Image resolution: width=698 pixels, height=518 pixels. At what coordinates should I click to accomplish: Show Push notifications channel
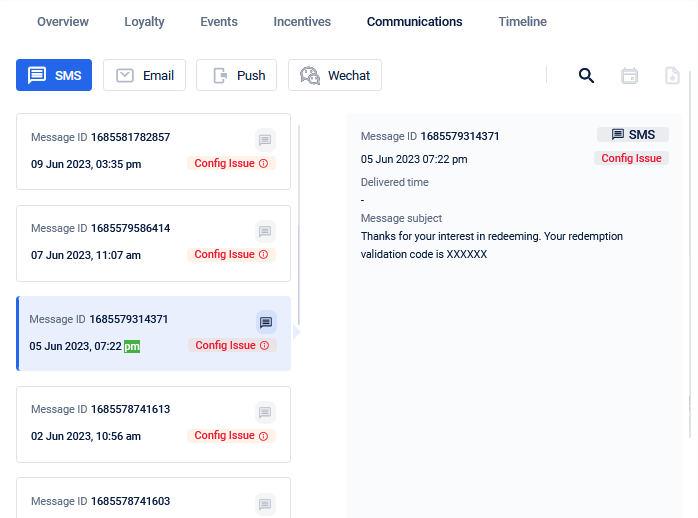pyautogui.click(x=236, y=75)
